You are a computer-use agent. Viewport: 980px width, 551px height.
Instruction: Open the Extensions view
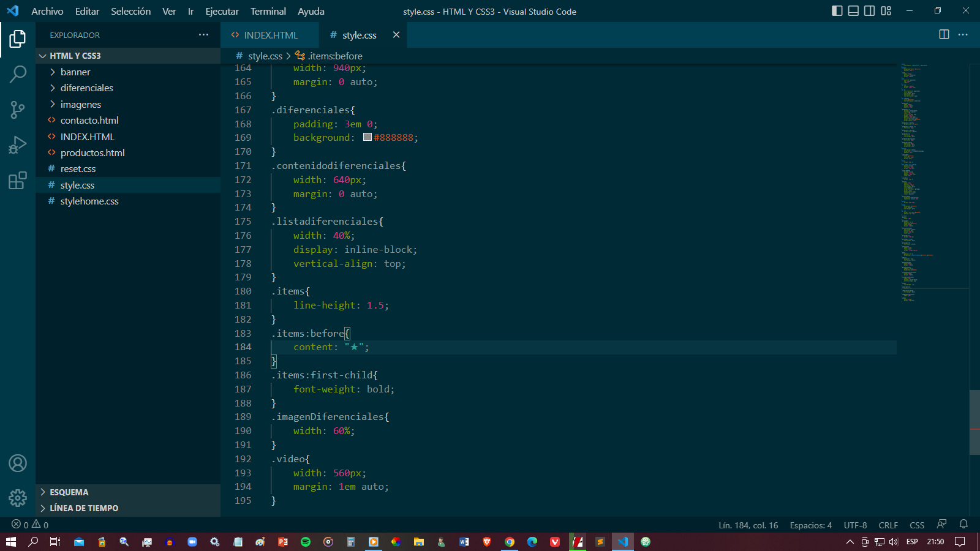click(x=18, y=181)
